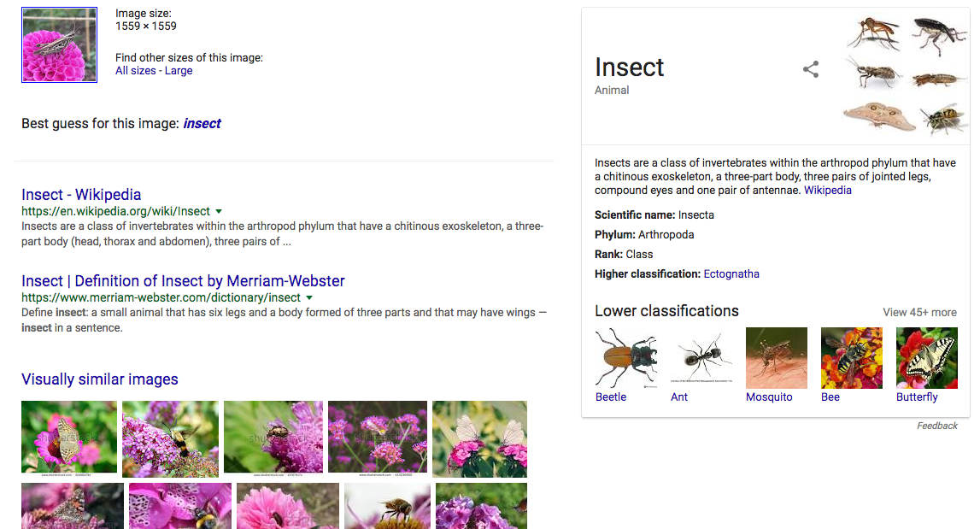Click the 'Phylum: Arthropoda' line
Image resolution: width=980 pixels, height=529 pixels.
[644, 234]
